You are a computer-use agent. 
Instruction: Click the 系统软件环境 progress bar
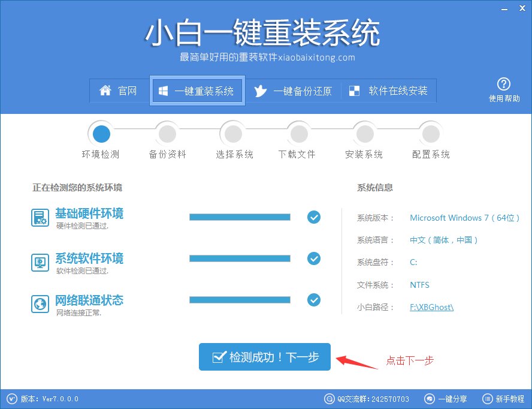(240, 258)
